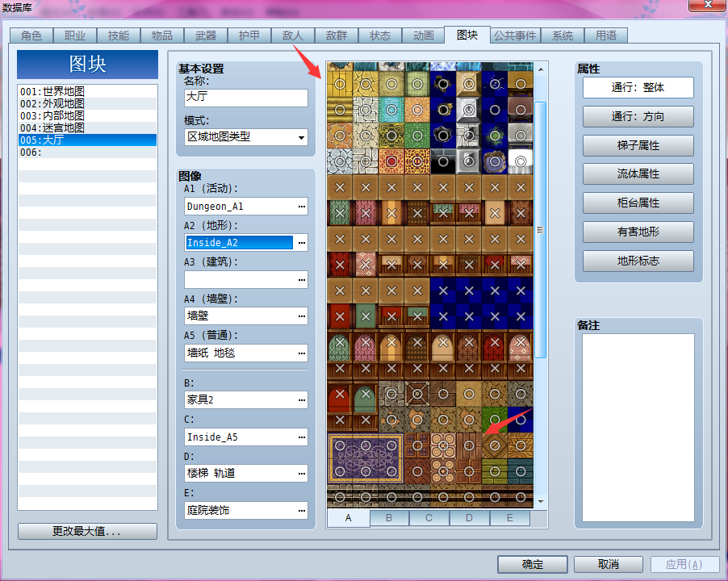
Task: Click the 通行：方向 property button
Action: click(x=638, y=116)
